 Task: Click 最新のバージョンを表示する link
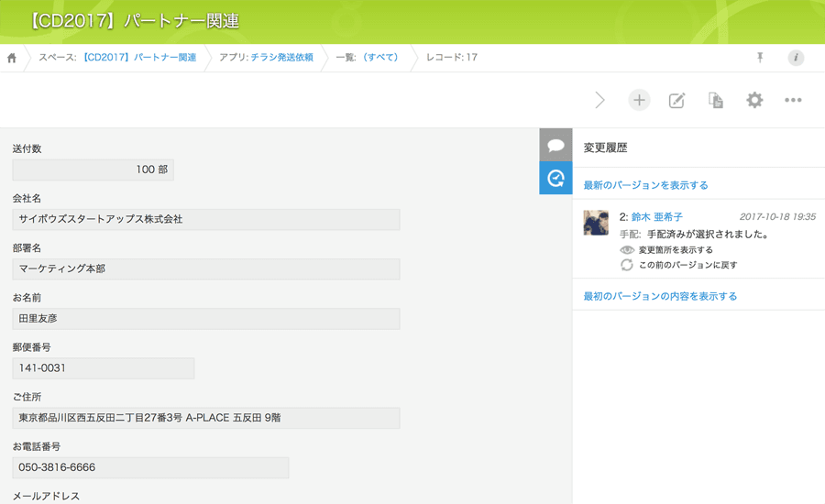click(x=645, y=185)
